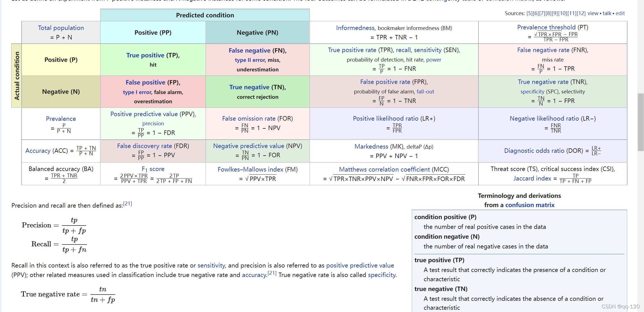Viewport: 644px width, 312px height.
Task: Open the type II error link
Action: [x=250, y=60]
